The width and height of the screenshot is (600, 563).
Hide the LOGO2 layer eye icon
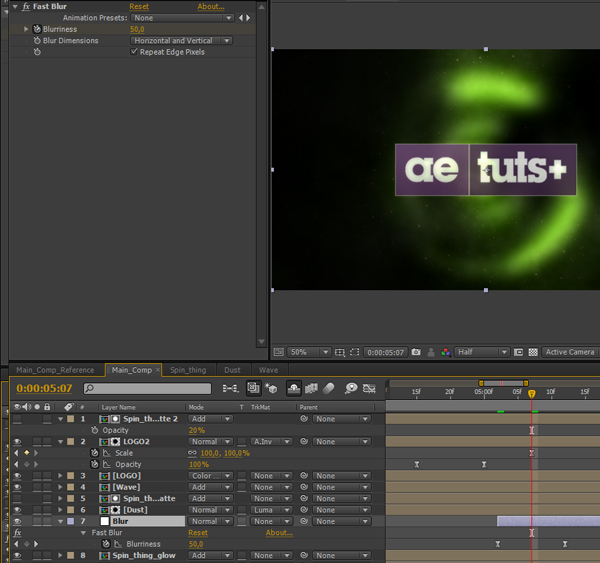click(x=17, y=442)
